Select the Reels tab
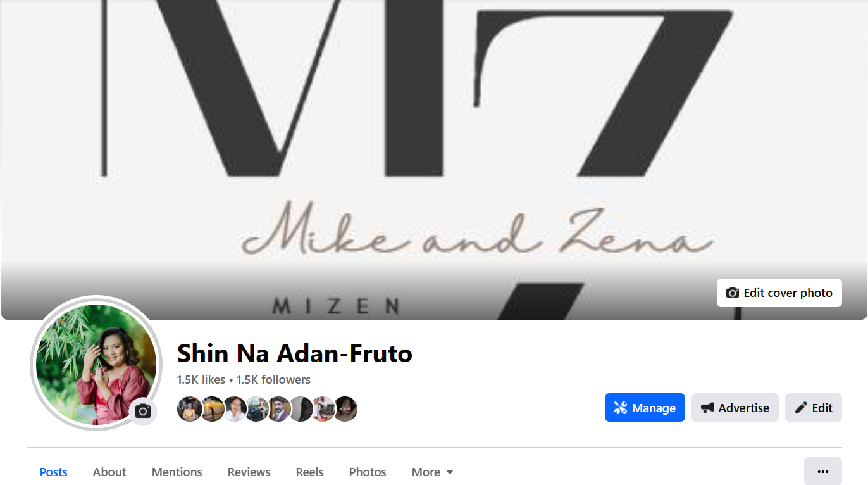Viewport: 868px width, 485px height. point(309,472)
